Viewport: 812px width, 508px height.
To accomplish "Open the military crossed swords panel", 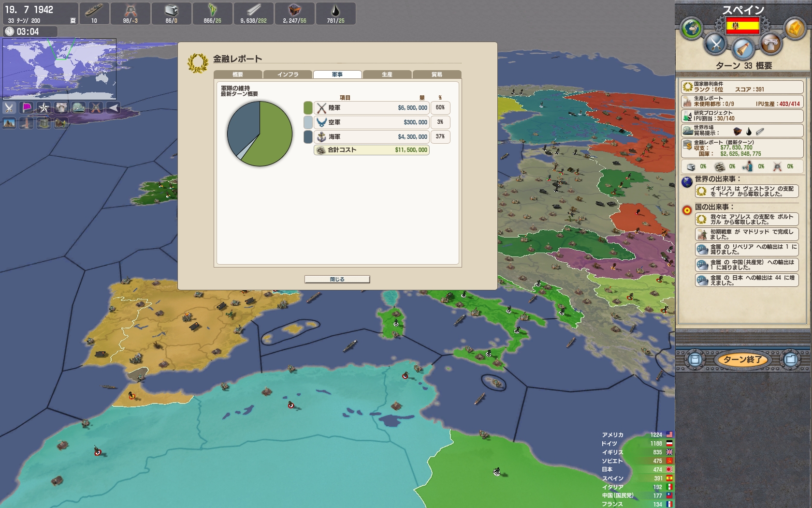I will coord(715,45).
